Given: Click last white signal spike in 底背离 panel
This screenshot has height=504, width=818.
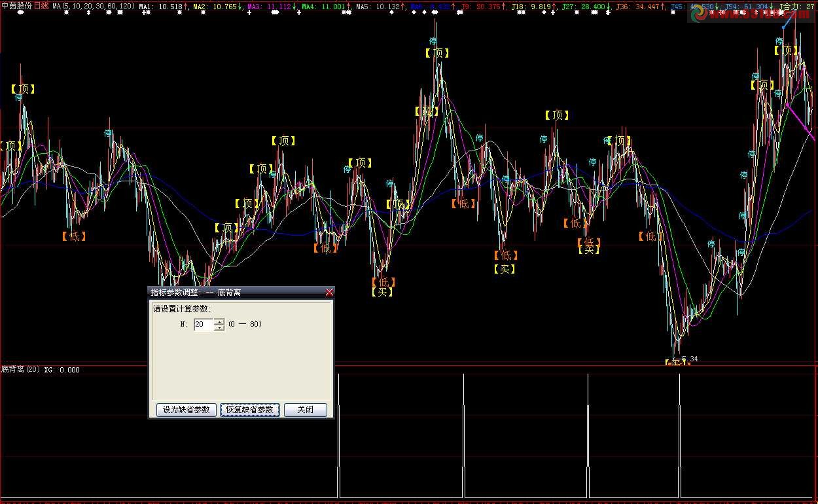Looking at the screenshot, I should [x=679, y=435].
